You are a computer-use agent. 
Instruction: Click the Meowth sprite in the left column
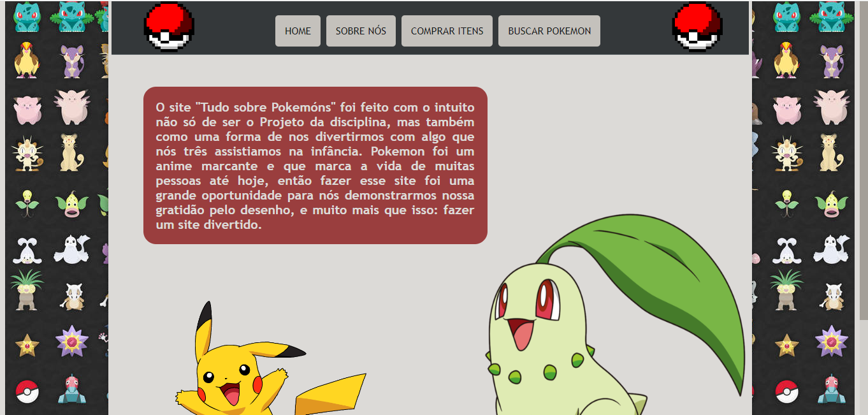click(x=25, y=153)
